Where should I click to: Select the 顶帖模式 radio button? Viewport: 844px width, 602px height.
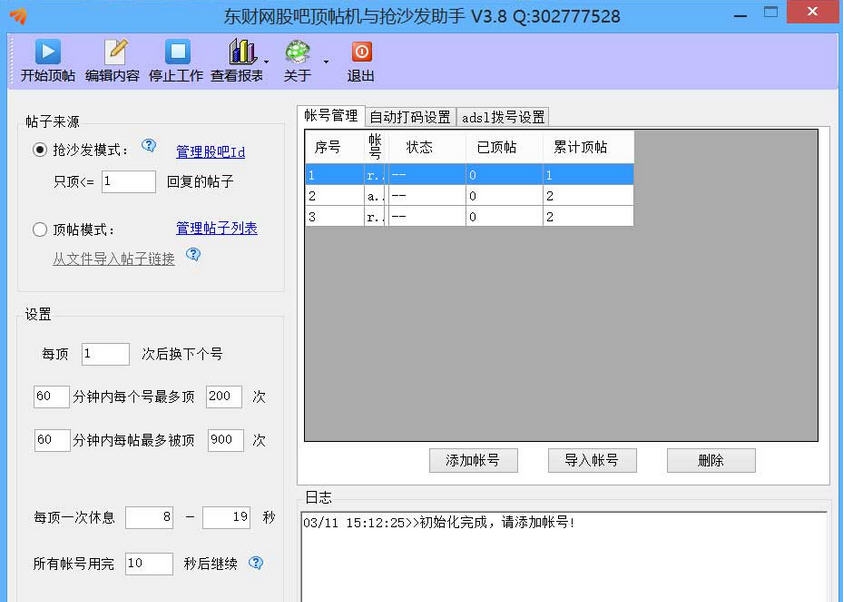[40, 230]
